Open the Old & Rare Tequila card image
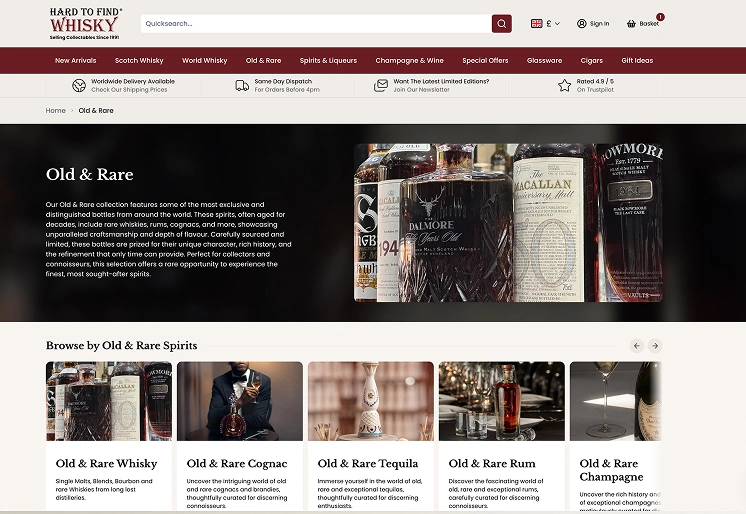746x514 pixels. pos(370,401)
